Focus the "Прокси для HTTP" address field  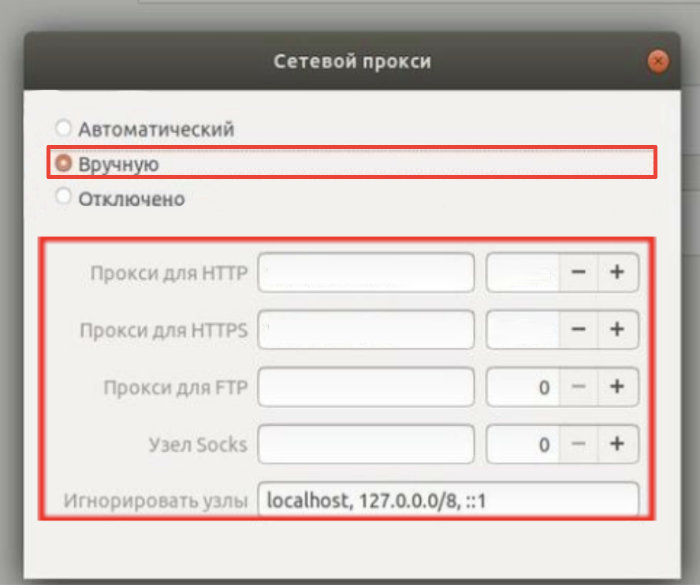365,273
